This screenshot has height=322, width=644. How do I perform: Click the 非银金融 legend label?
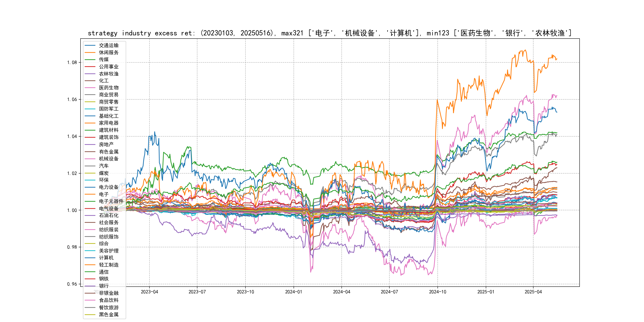(x=109, y=293)
